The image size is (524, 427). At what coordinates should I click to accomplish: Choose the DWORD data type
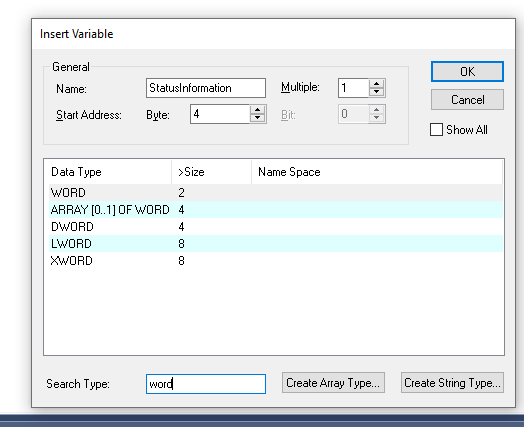pos(276,227)
